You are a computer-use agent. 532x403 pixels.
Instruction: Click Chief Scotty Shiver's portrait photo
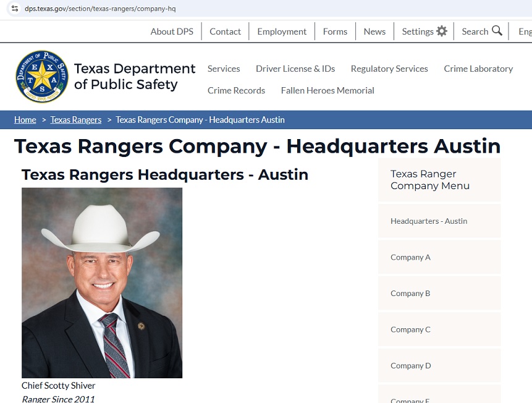pos(102,282)
